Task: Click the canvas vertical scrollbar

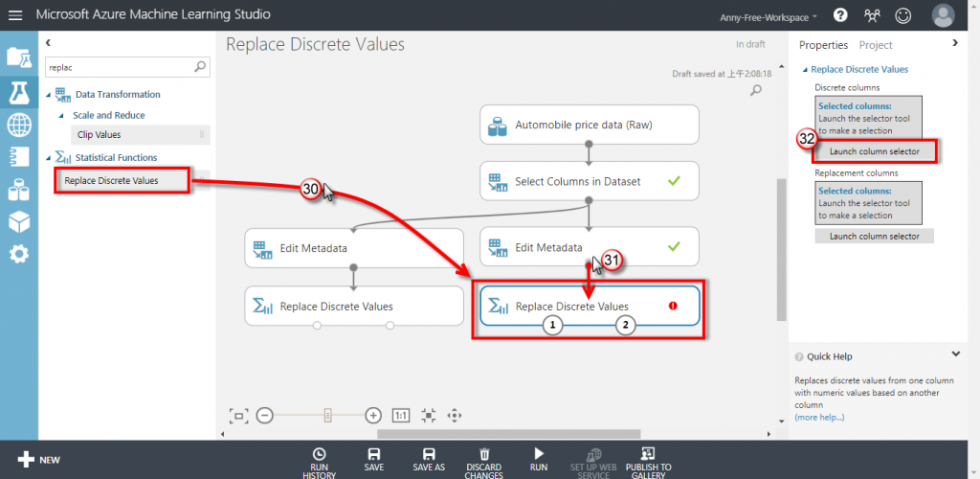Action: coord(781,250)
